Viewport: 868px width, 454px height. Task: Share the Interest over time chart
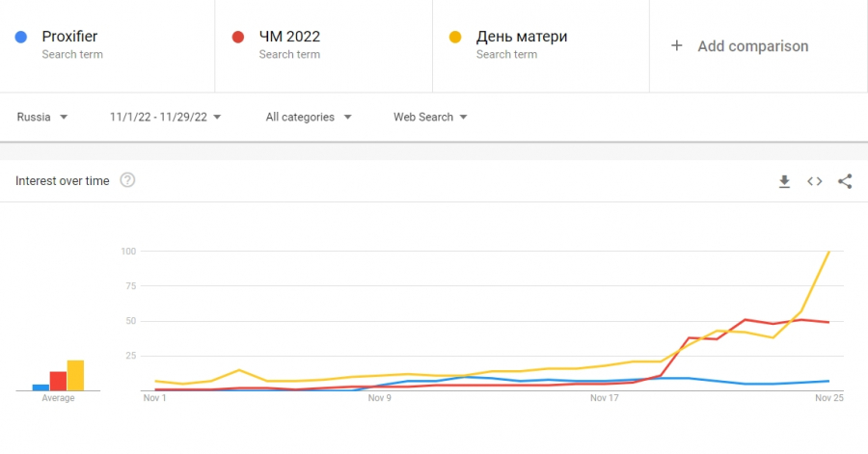[x=845, y=181]
